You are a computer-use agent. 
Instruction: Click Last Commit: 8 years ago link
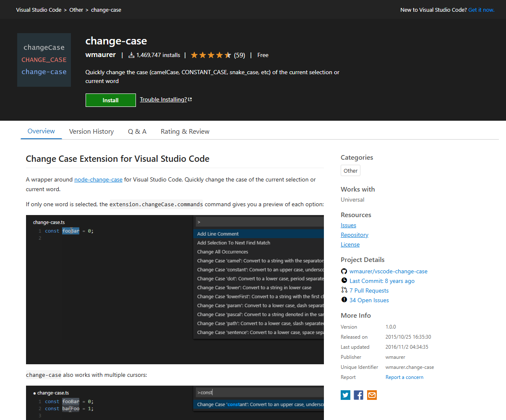[x=382, y=281]
